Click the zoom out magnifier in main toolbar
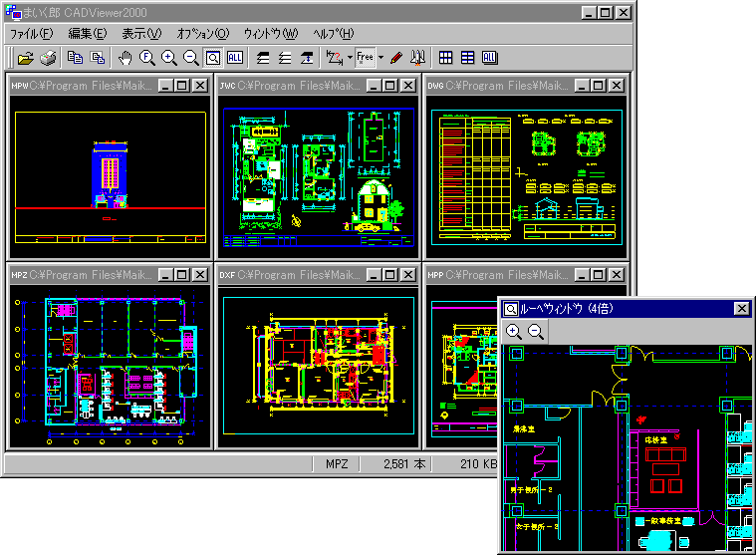Screen dimensions: 756x555 (191, 58)
